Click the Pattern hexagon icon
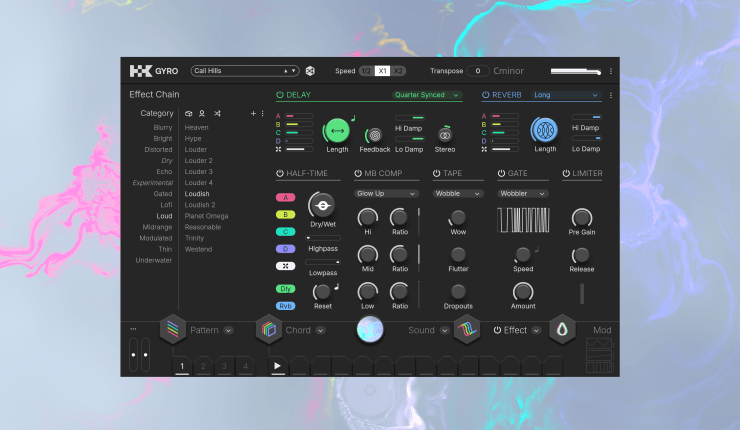This screenshot has width=740, height=430. pos(173,330)
